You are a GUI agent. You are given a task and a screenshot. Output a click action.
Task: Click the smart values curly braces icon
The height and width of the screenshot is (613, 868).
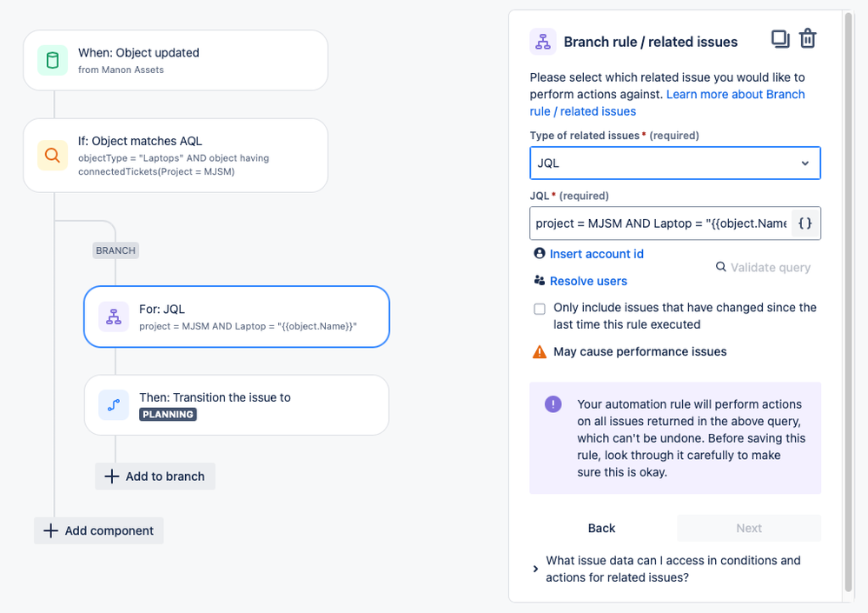pyautogui.click(x=805, y=223)
